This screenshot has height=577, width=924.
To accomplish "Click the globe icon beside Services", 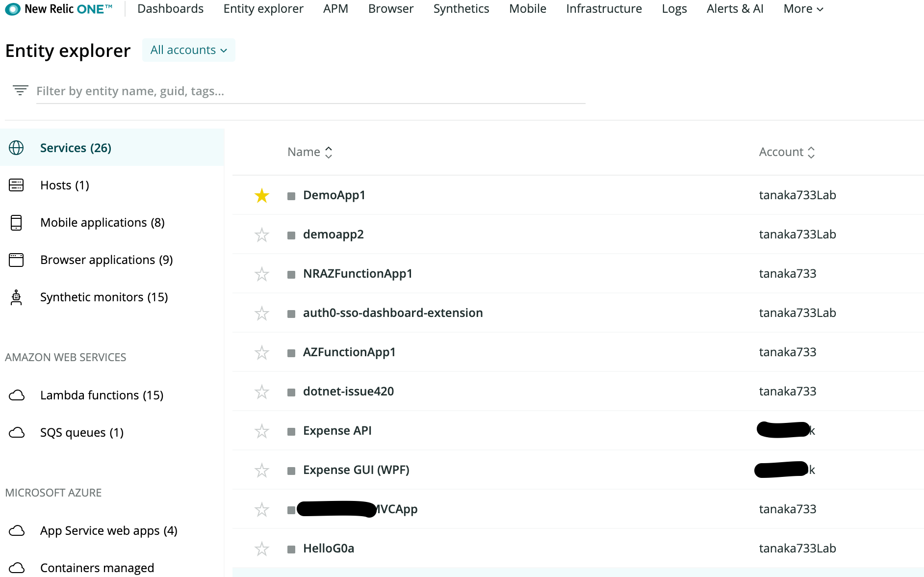I will point(16,148).
